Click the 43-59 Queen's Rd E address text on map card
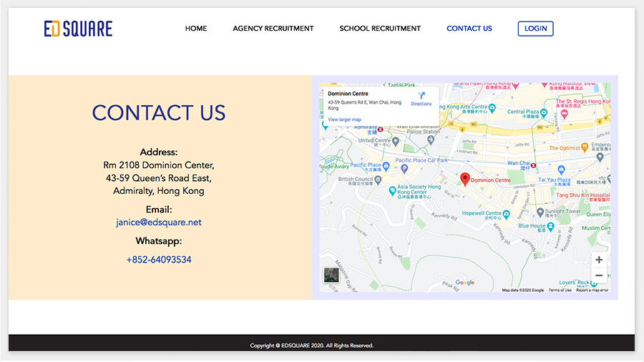 tap(365, 105)
